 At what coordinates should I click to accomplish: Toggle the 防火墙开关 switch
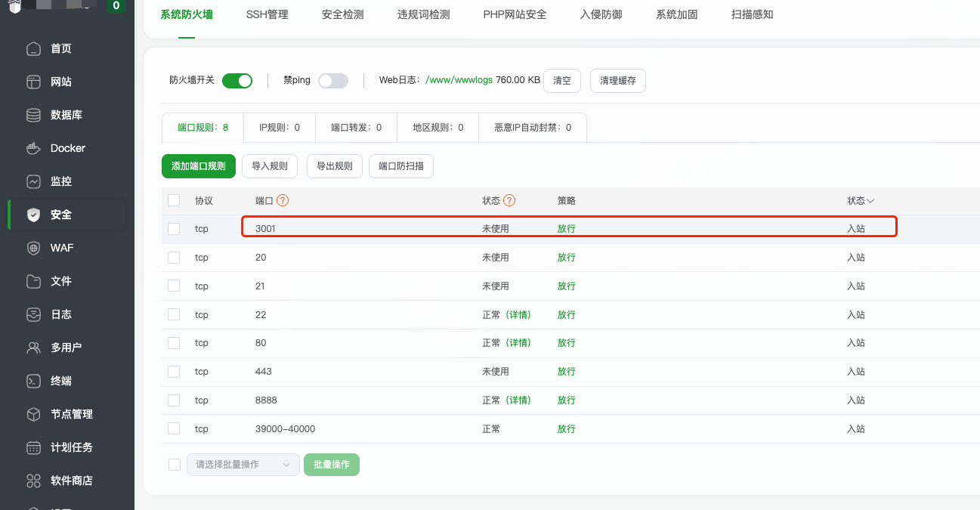coord(237,81)
